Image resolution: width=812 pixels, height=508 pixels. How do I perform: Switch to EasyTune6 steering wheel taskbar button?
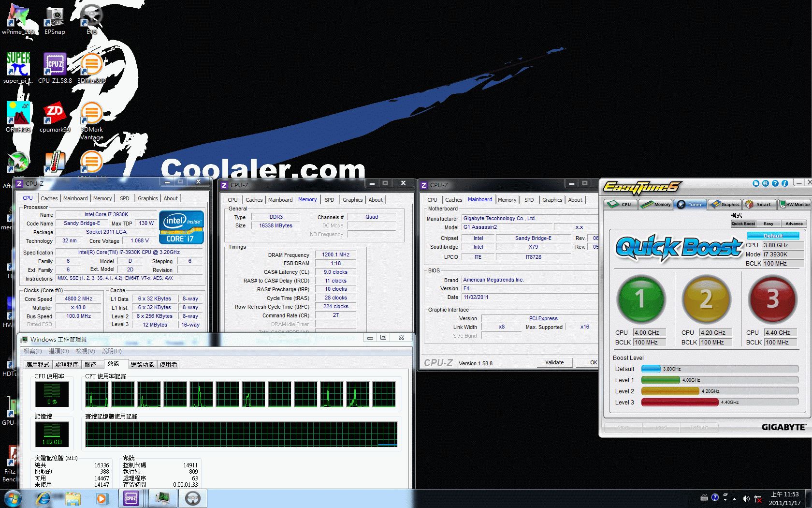tap(193, 498)
